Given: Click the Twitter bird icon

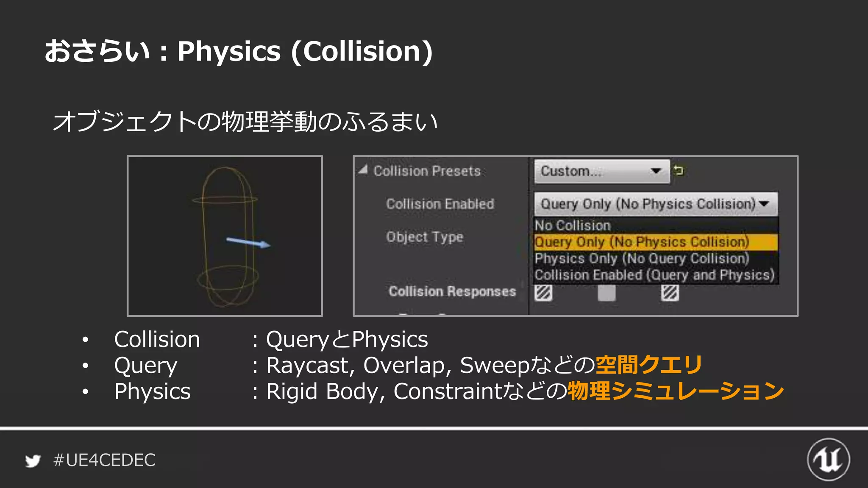Looking at the screenshot, I should point(33,461).
